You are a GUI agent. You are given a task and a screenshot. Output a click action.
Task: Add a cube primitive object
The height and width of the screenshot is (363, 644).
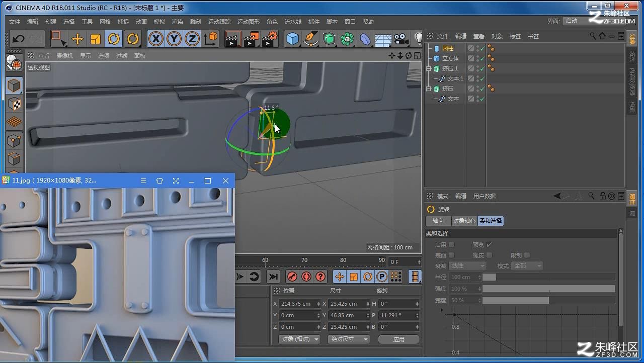coord(292,39)
